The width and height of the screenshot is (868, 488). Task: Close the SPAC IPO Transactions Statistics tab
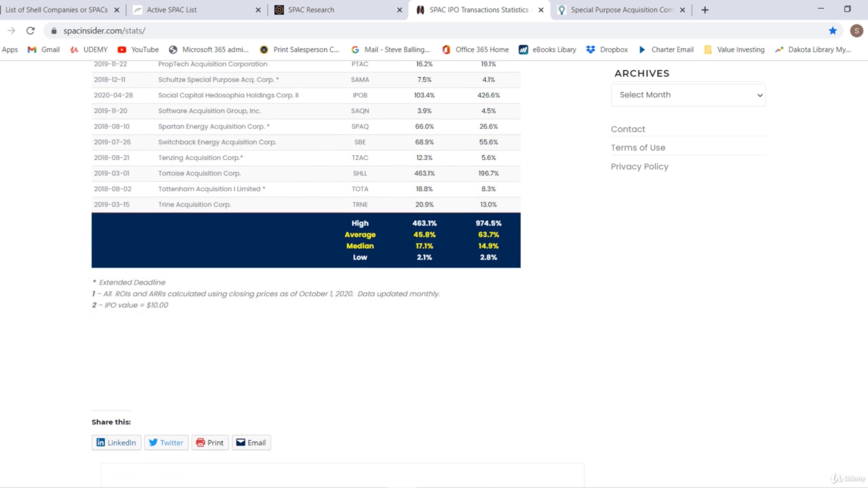click(x=540, y=10)
